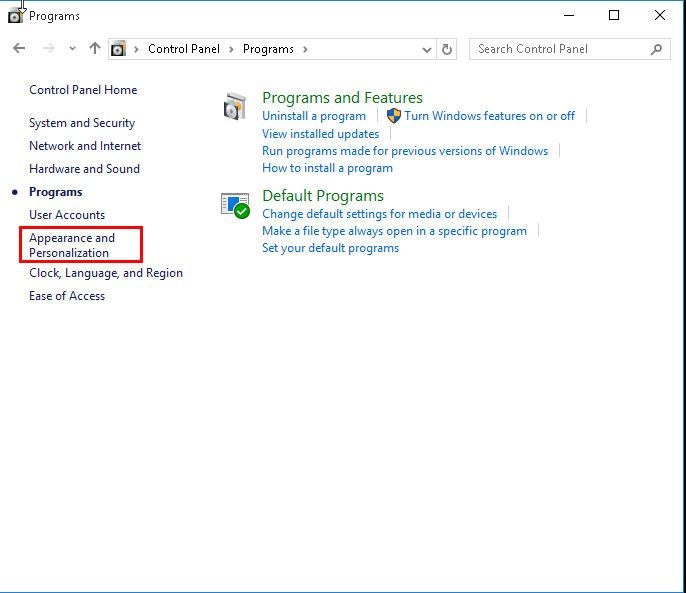686x593 pixels.
Task: Click View installed updates
Action: pos(320,133)
